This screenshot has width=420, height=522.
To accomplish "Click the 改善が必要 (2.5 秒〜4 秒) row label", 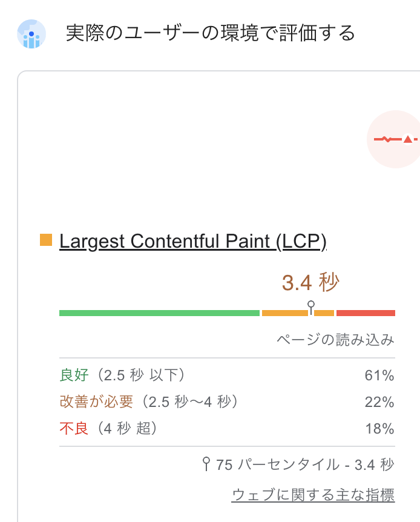I will tap(149, 401).
